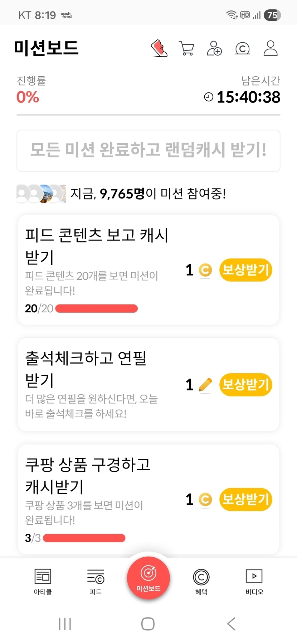The image size is (297, 644).
Task: Tap the participant avatars thumbnail
Action: pyautogui.click(x=41, y=194)
